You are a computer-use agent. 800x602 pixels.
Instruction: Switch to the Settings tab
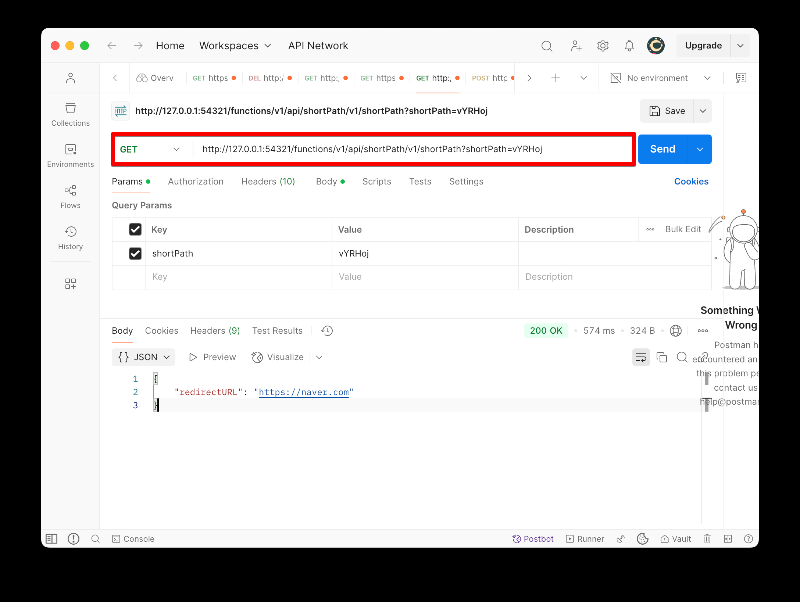(x=466, y=182)
